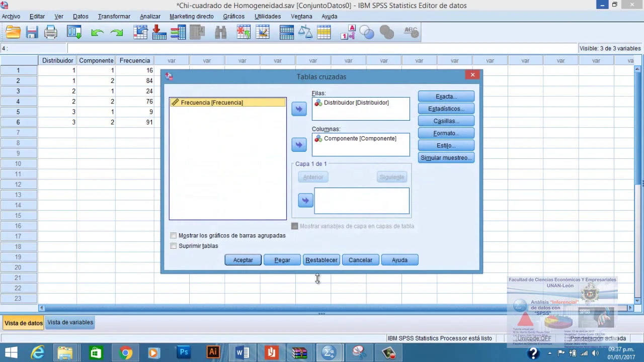Open Chrome from the taskbar
The image size is (644, 362).
coord(125,352)
